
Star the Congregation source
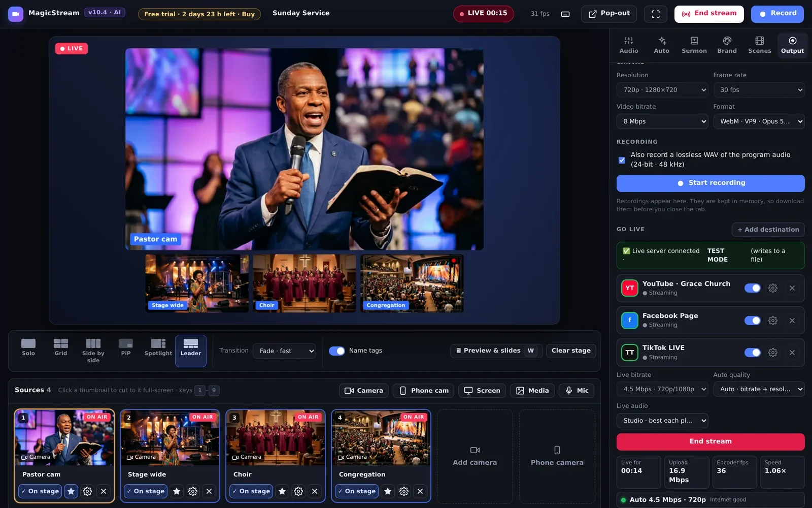(388, 491)
